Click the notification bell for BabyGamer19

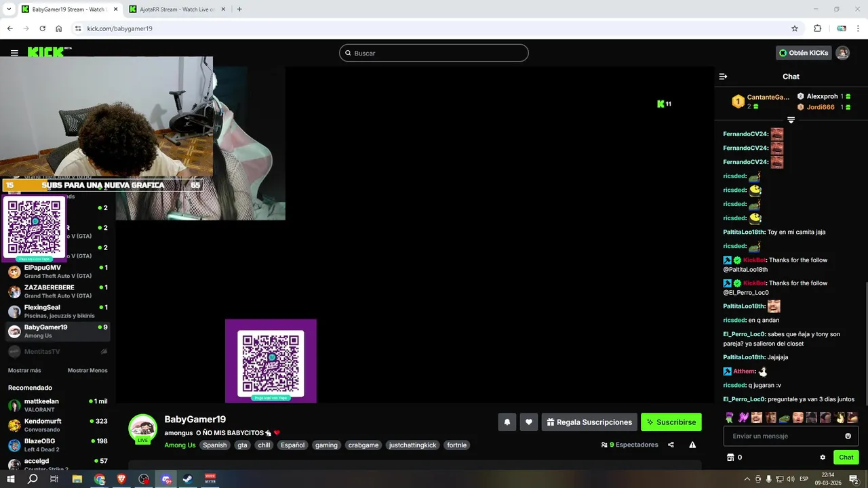pyautogui.click(x=507, y=422)
